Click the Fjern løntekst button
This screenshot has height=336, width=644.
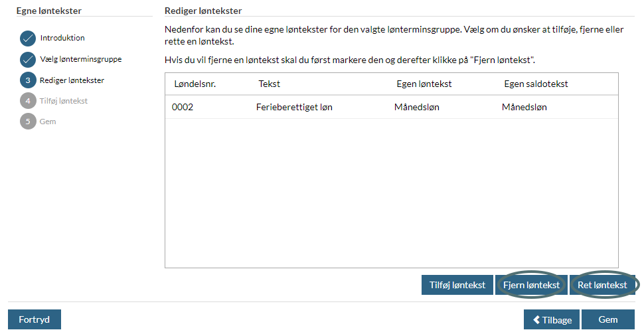531,285
